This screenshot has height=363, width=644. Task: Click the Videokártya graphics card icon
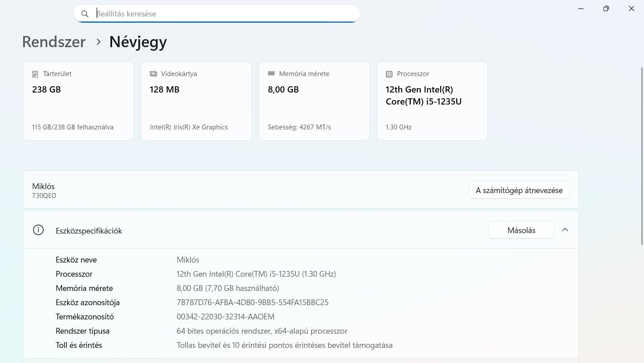coord(154,74)
